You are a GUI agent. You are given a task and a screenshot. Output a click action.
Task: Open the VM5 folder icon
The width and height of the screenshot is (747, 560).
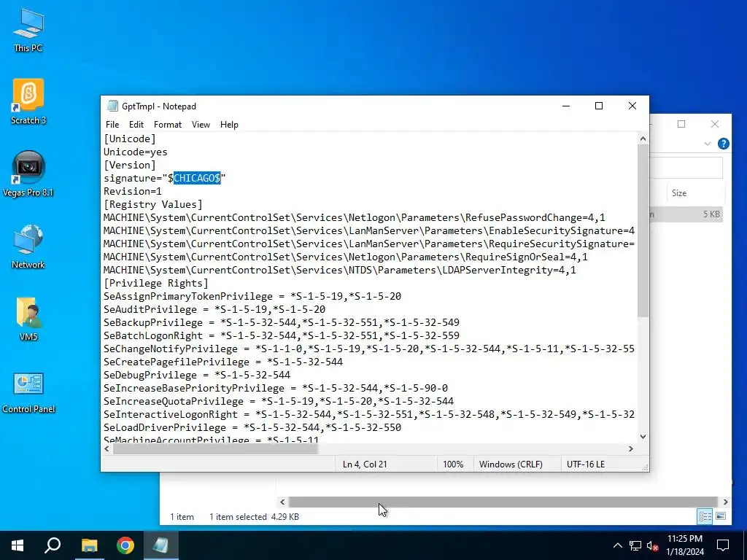tap(28, 319)
